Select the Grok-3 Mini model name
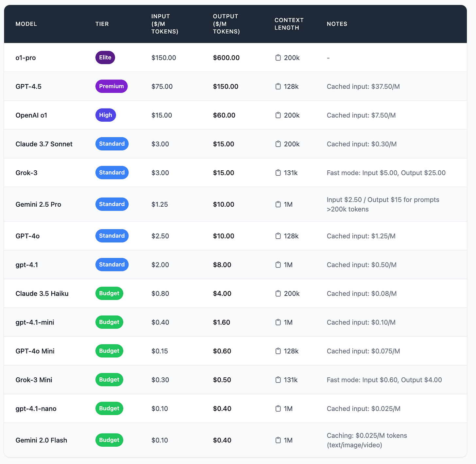Viewport: 476px width, 464px height. coord(34,380)
